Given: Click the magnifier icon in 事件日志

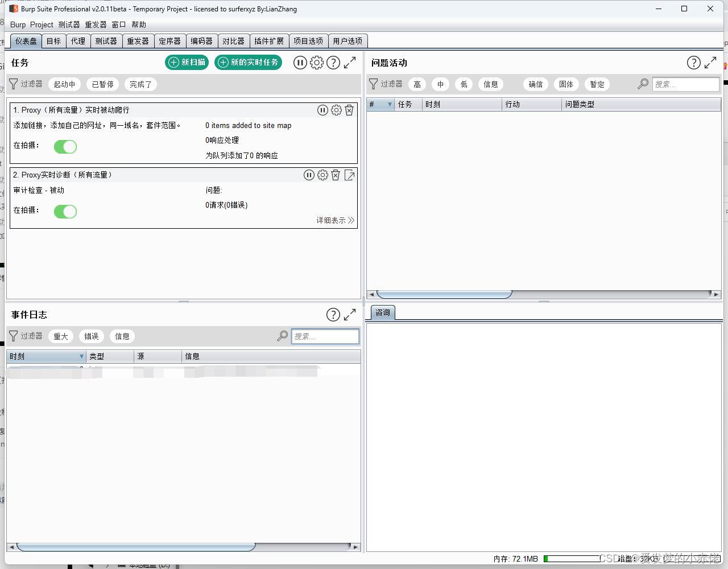Looking at the screenshot, I should [x=282, y=336].
